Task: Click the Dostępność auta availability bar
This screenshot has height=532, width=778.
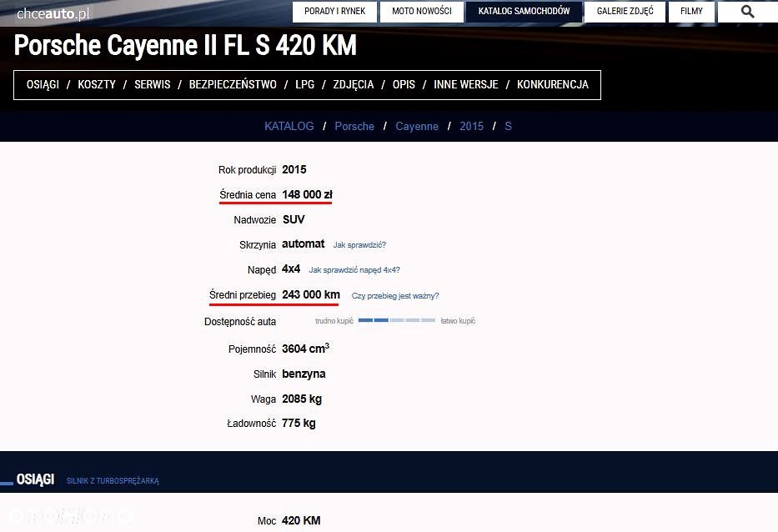Action: pyautogui.click(x=396, y=320)
